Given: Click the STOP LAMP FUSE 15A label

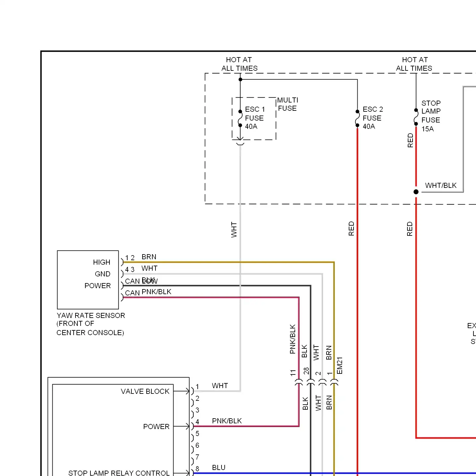Looking at the screenshot, I should (431, 116).
